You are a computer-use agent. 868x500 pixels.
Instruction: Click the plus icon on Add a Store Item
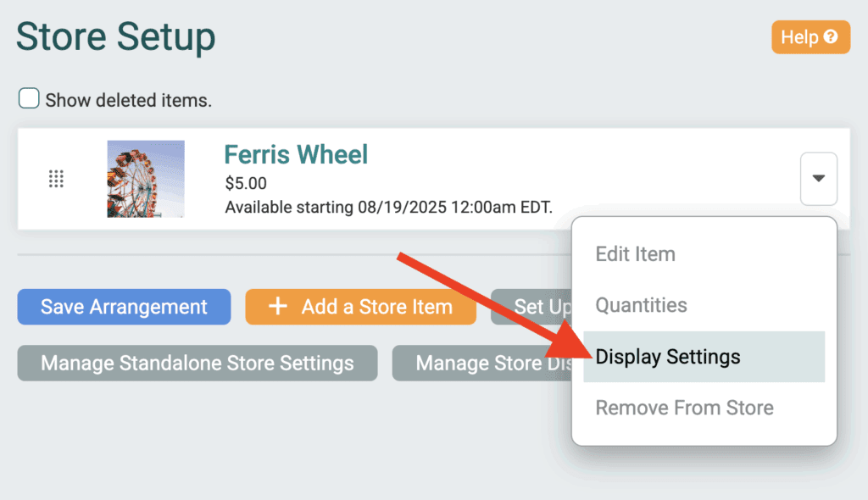coord(277,306)
